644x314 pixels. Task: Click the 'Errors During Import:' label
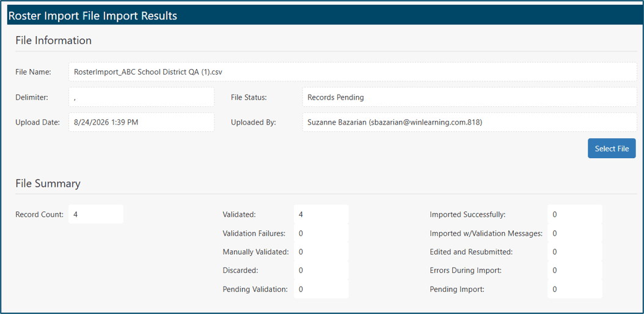[466, 271]
